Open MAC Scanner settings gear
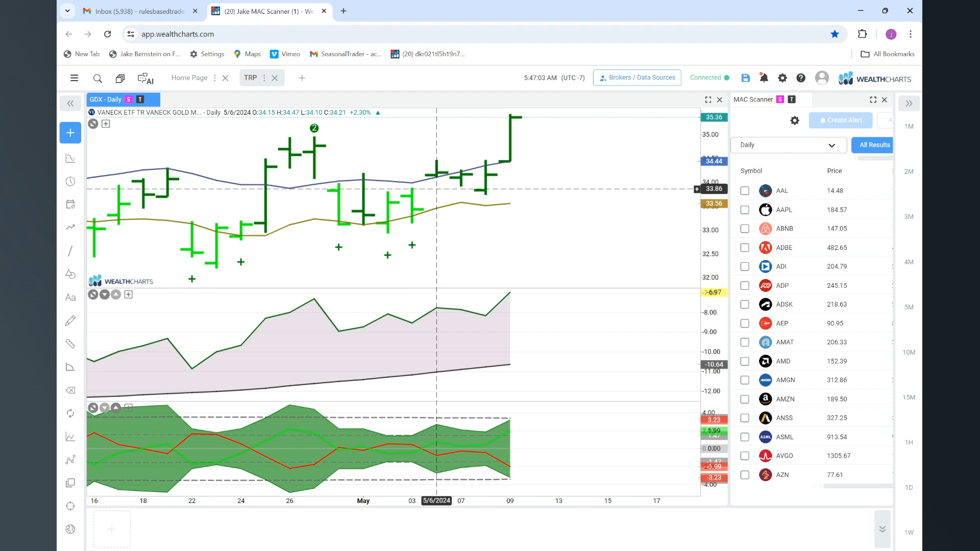 pyautogui.click(x=795, y=120)
